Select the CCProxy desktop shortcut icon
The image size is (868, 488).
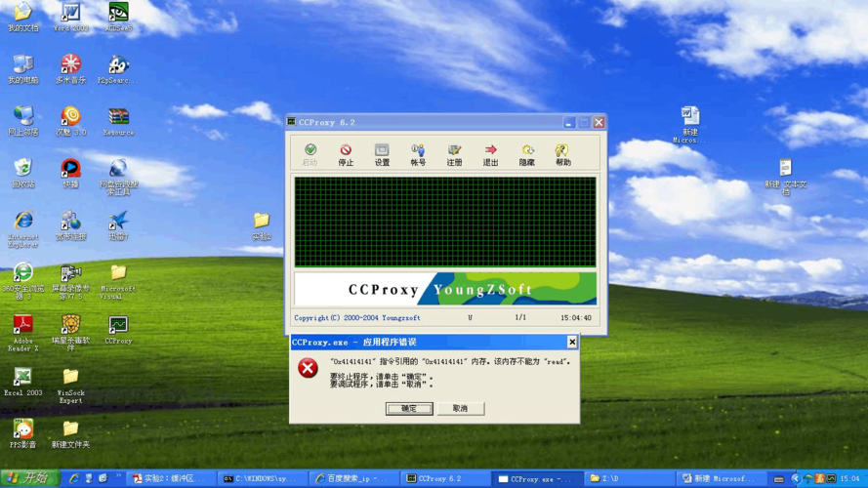(x=118, y=329)
